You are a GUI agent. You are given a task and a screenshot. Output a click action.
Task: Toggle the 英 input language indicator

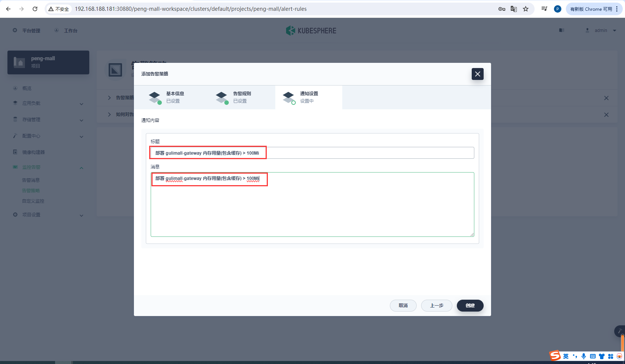(x=565, y=356)
